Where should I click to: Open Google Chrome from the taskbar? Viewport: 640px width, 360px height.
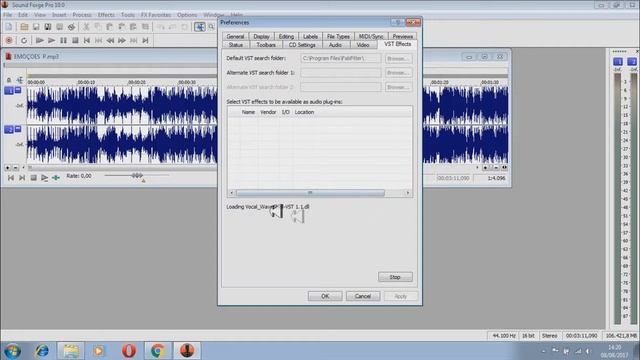tap(158, 351)
